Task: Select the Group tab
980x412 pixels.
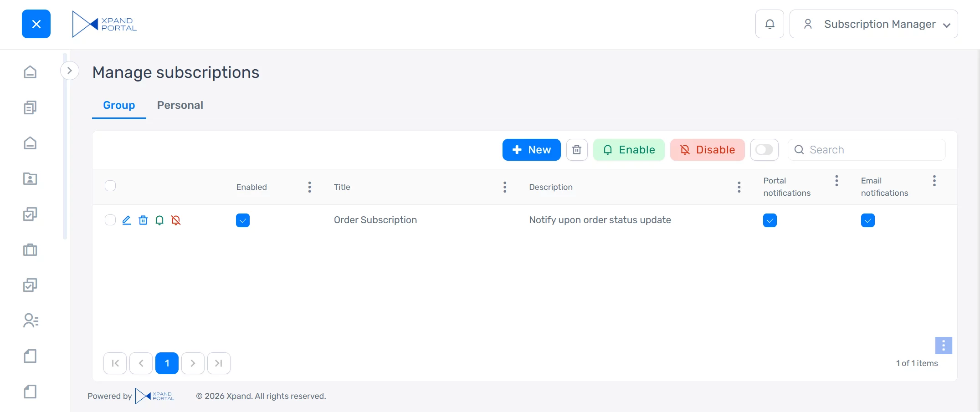Action: (119, 105)
